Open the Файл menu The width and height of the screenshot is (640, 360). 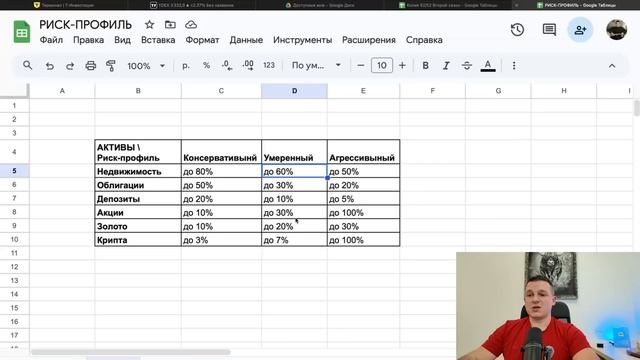click(51, 40)
